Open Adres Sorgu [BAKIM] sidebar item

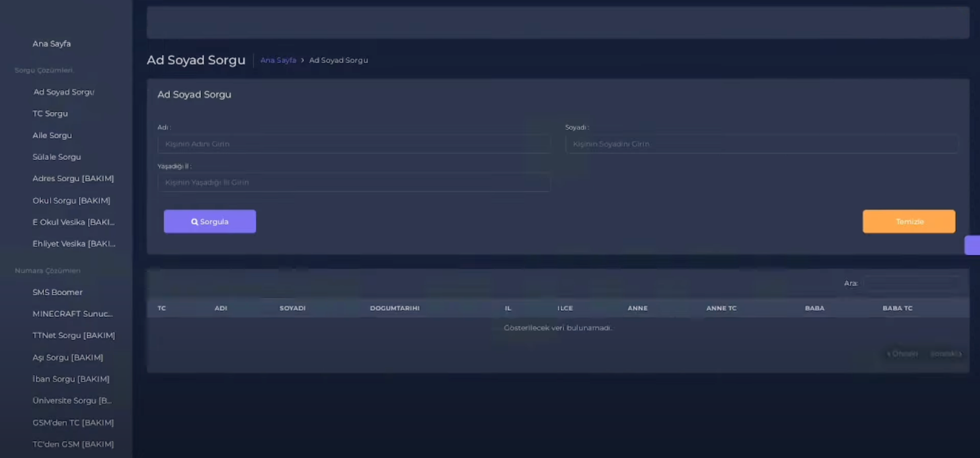pos(73,178)
